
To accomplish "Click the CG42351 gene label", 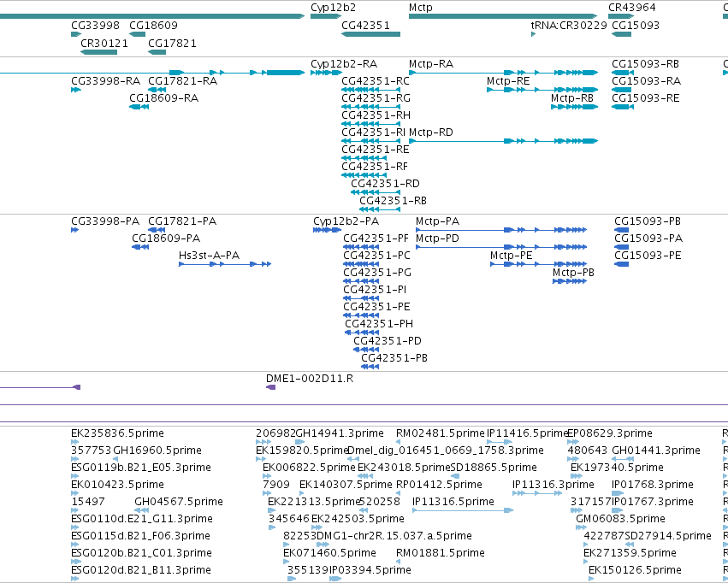I will point(366,25).
